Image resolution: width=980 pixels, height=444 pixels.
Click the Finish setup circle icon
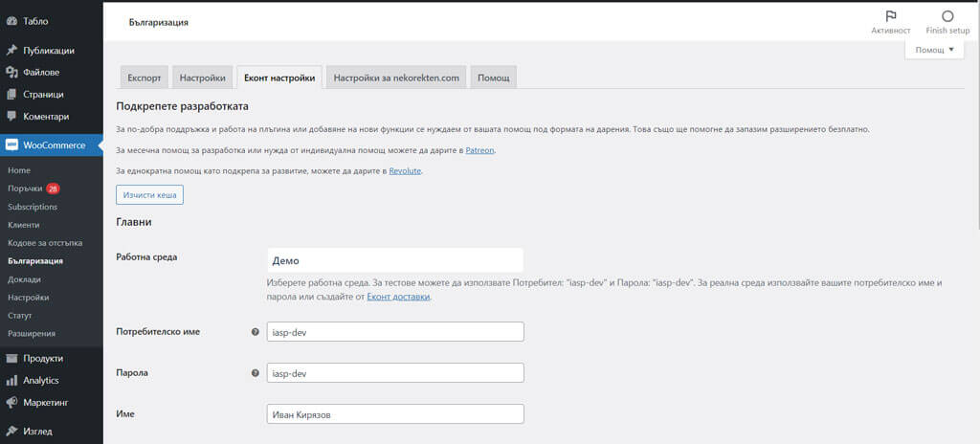[947, 16]
